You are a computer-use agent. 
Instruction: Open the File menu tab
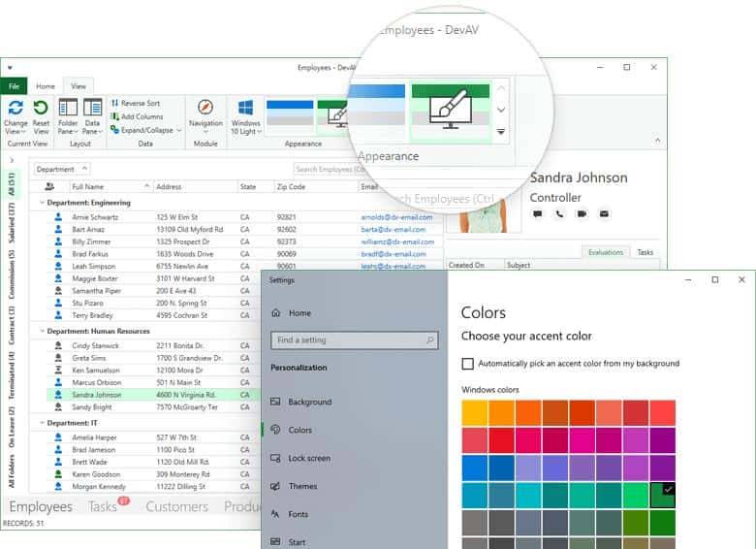(x=14, y=86)
